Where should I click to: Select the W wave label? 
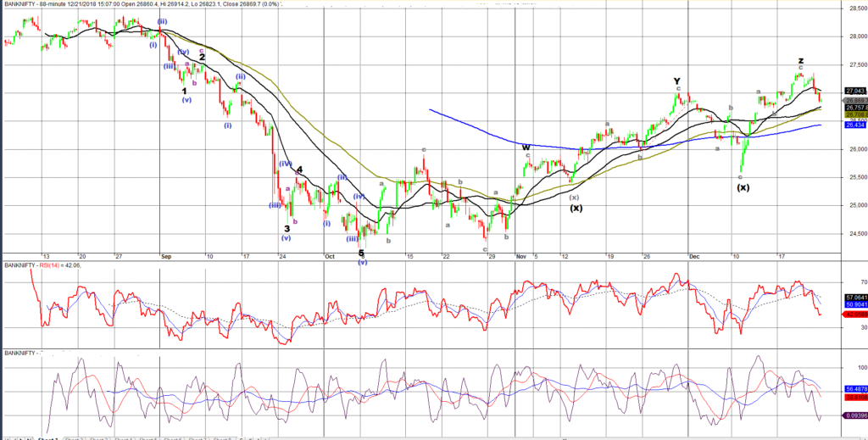click(526, 148)
